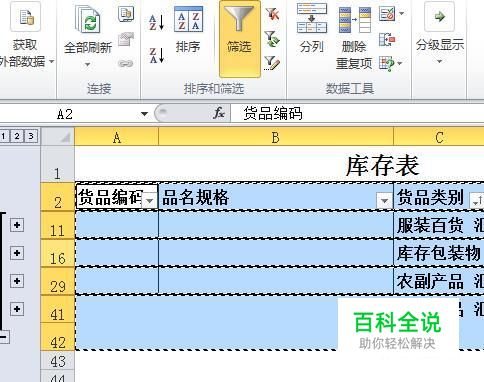Select row 1 header
This screenshot has height=382, width=484.
[57, 164]
